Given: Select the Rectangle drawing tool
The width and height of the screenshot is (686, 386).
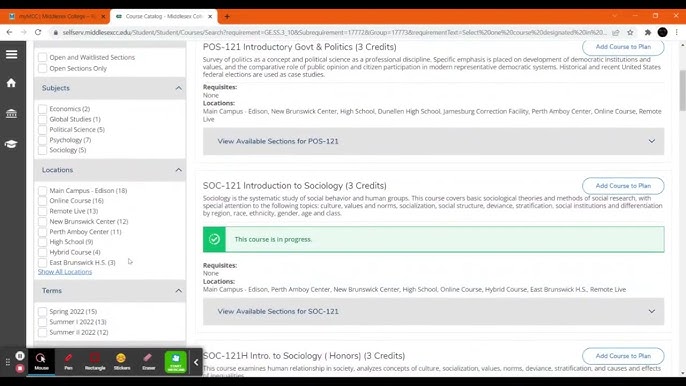Looking at the screenshot, I should tap(95, 361).
